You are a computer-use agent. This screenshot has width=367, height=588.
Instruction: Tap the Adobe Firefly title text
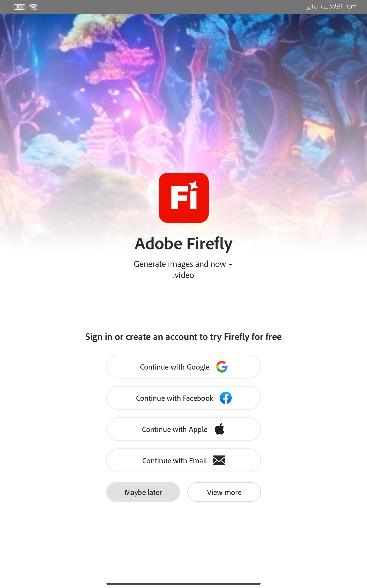tap(183, 244)
